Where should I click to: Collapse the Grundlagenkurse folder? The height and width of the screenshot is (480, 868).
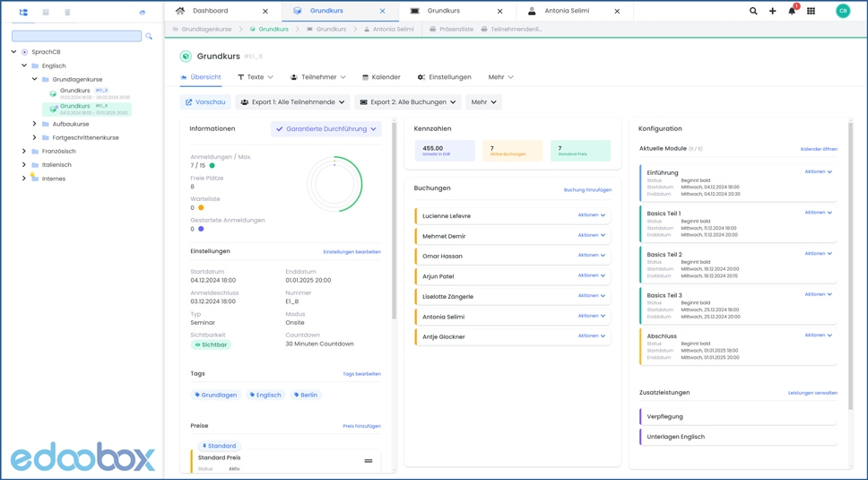click(34, 79)
